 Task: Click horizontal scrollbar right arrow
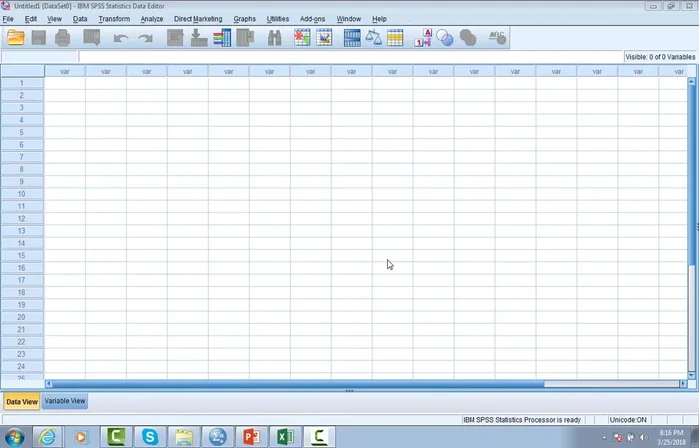tap(683, 384)
